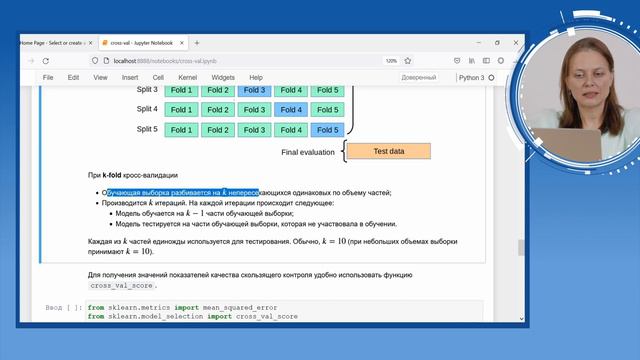Image resolution: width=640 pixels, height=360 pixels.
Task: Click the orange Test data box
Action: tap(389, 151)
